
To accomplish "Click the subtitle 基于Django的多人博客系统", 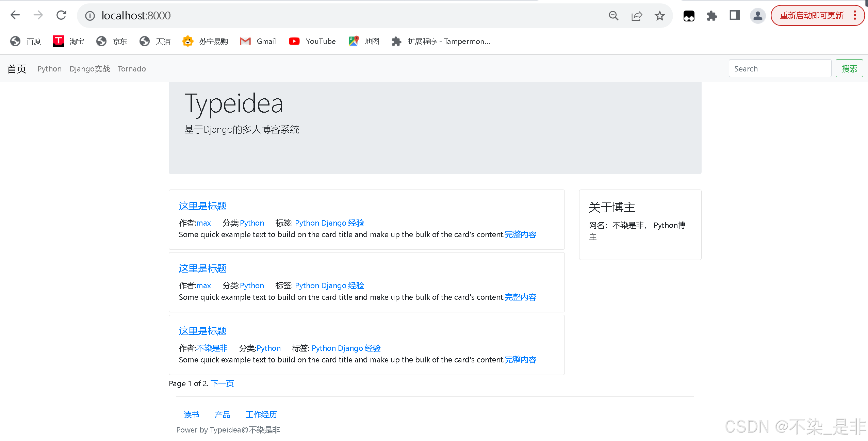I will coord(242,130).
